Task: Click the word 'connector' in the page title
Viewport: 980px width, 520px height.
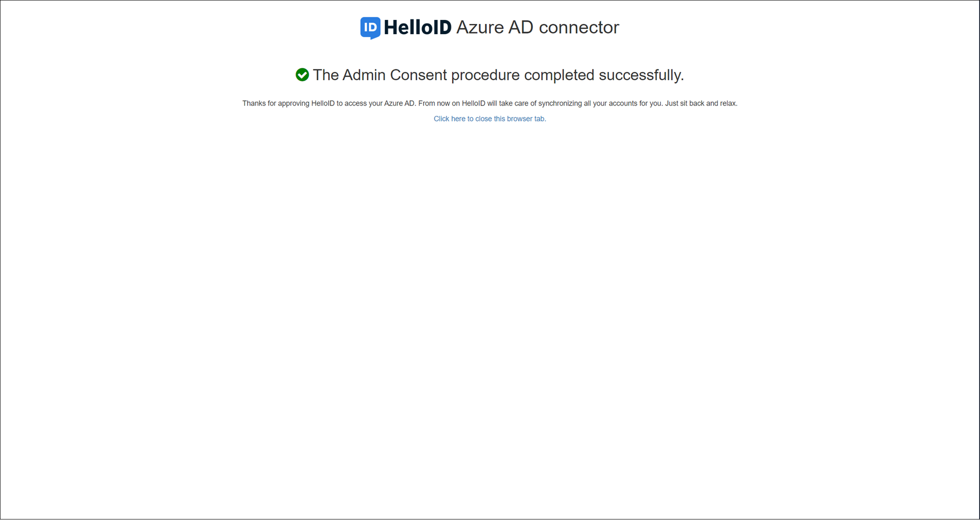Action: 579,28
